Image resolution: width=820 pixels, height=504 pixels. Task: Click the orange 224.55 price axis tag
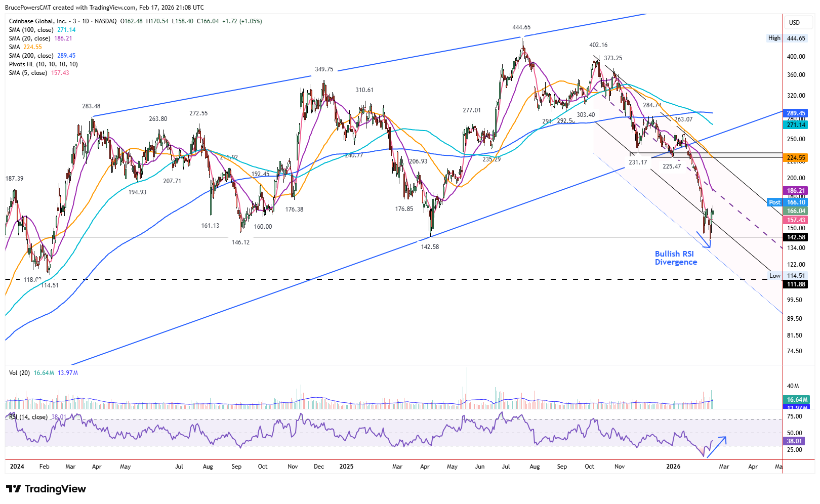(796, 158)
